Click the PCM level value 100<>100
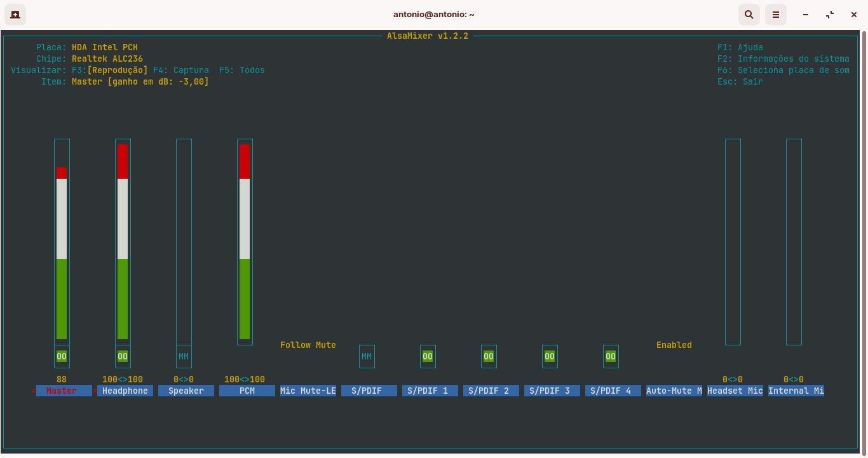The width and height of the screenshot is (868, 458). click(x=245, y=379)
